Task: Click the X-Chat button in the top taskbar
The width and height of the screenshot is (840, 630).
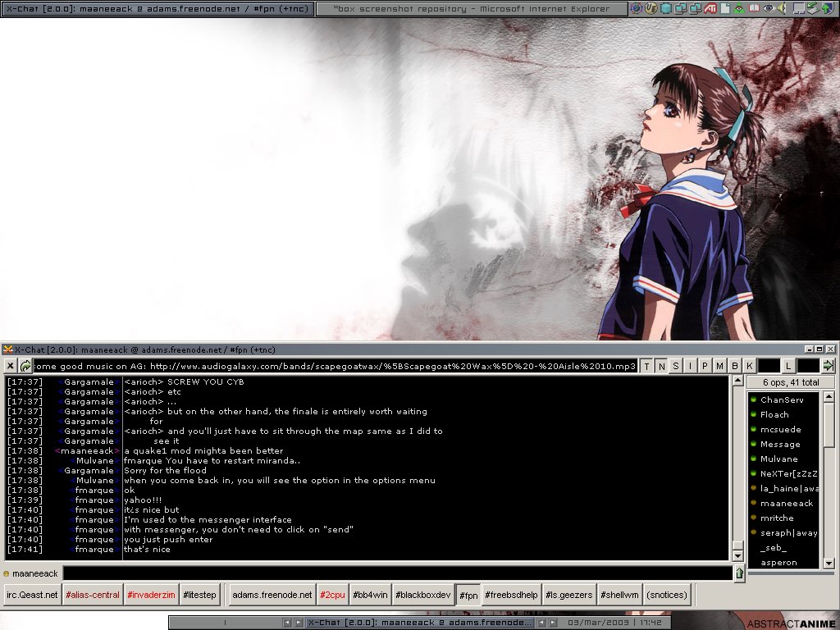Action: (157, 8)
